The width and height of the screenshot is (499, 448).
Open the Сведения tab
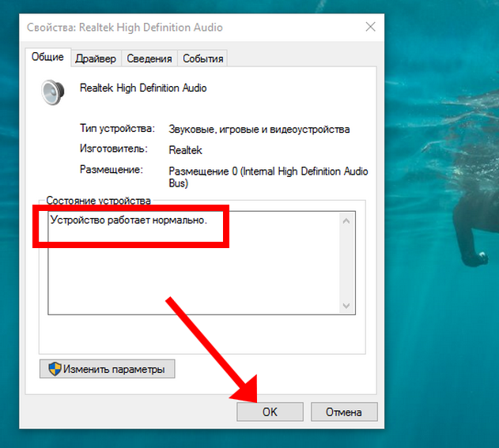coord(149,58)
